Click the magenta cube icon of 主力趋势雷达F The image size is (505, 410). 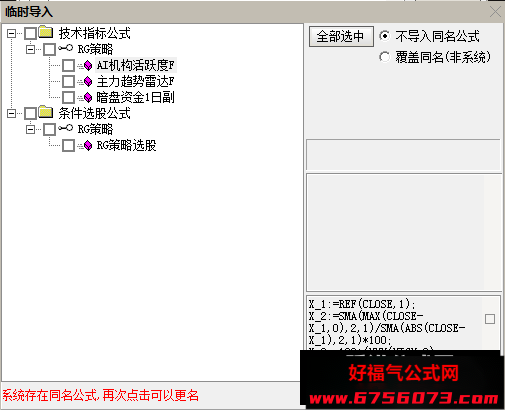click(88, 81)
